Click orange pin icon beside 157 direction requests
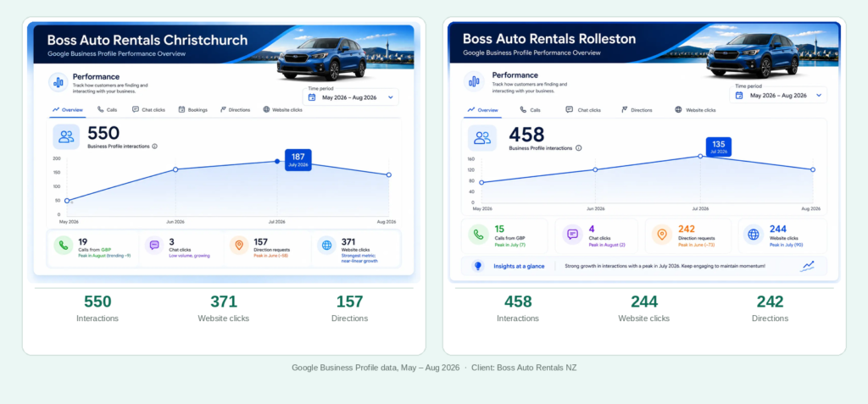Screen dimensions: 868x404 tap(239, 245)
